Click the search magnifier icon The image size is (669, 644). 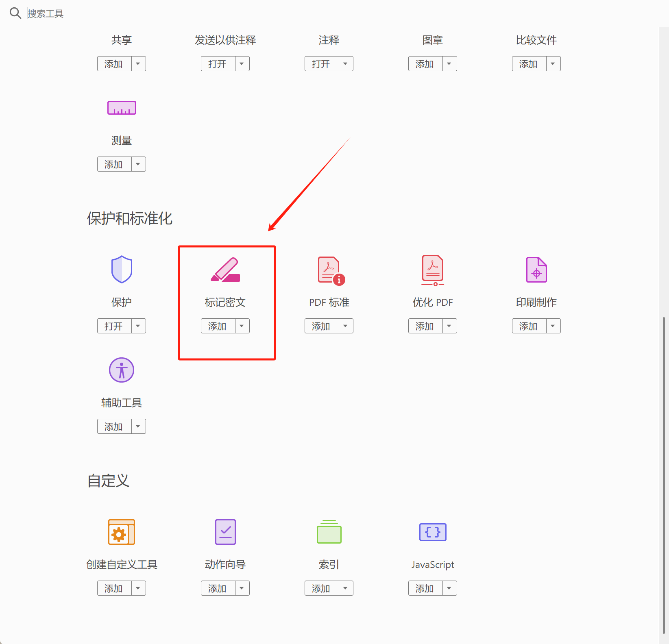click(15, 13)
